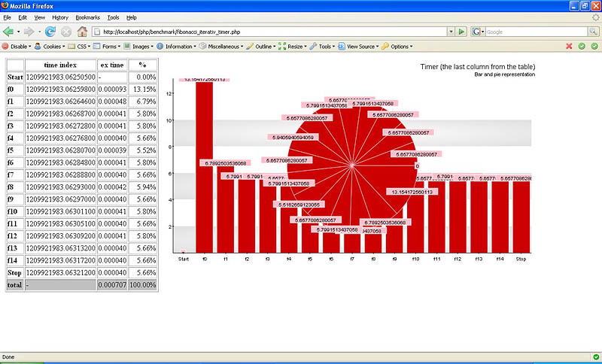Click the Stop row label in table
The image size is (602, 364).
pos(14,273)
